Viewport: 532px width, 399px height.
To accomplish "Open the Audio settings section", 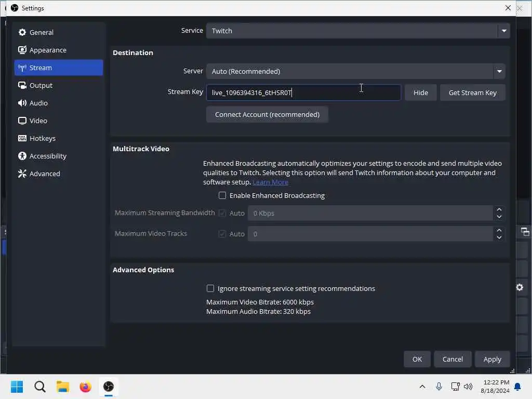I will click(x=58, y=103).
